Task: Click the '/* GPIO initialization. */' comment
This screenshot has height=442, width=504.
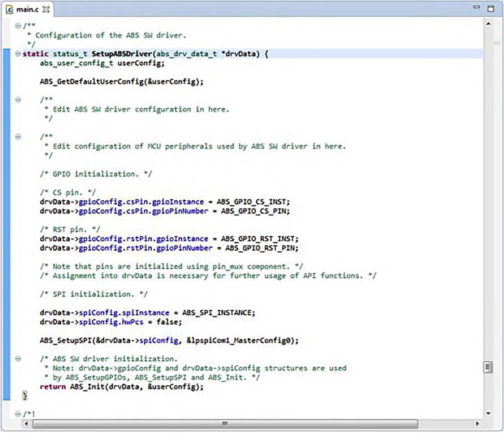Action: point(96,174)
